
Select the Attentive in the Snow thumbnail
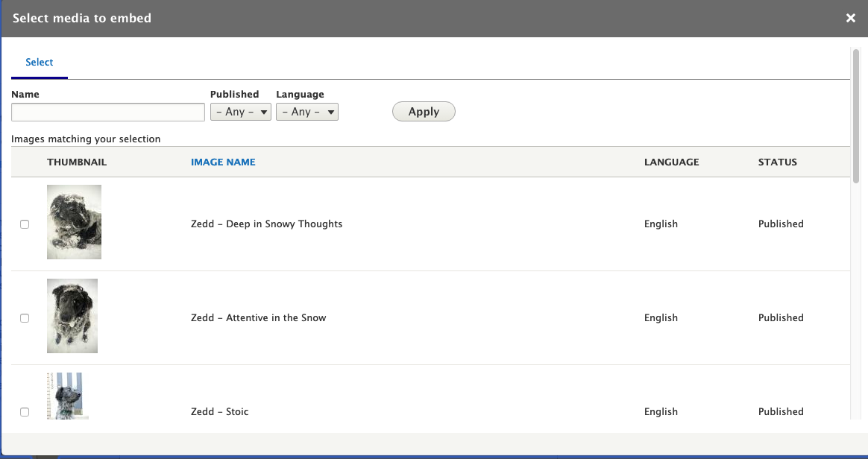(x=72, y=316)
